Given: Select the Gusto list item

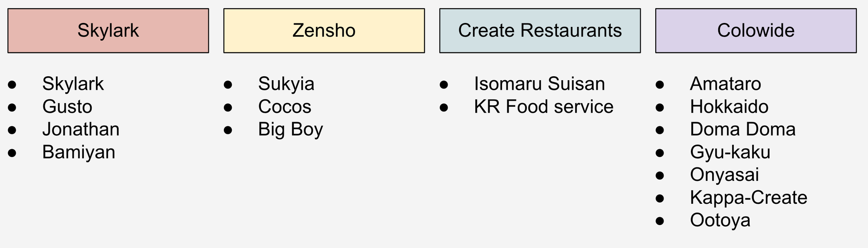Looking at the screenshot, I should tap(67, 107).
